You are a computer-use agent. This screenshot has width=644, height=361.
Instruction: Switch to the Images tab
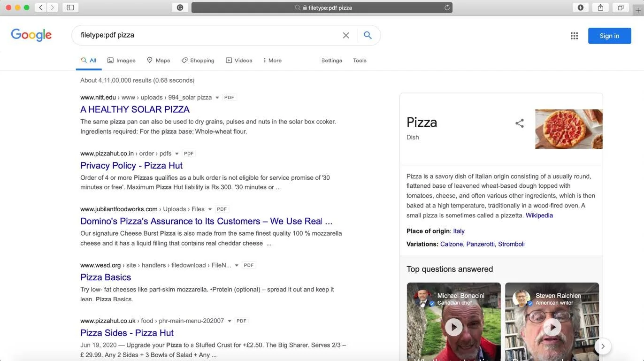(121, 61)
